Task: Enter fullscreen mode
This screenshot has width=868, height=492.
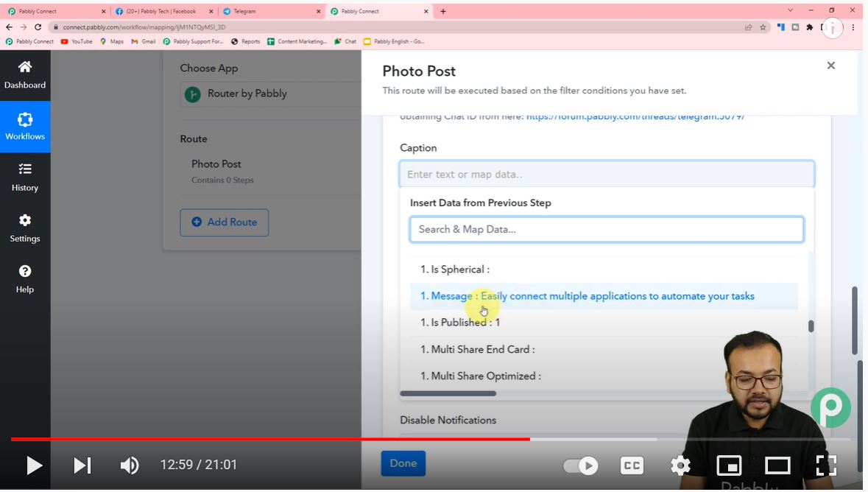Action: click(x=826, y=465)
